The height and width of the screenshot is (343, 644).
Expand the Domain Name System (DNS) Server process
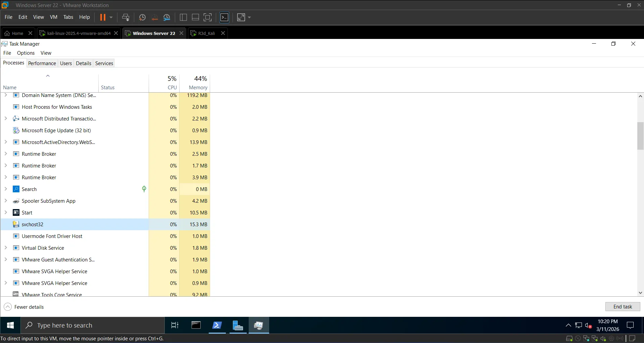tap(6, 95)
